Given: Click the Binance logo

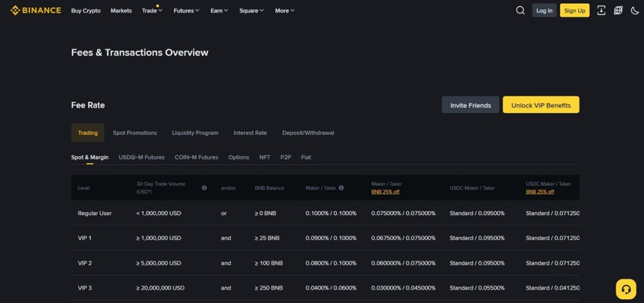Looking at the screenshot, I should click(35, 10).
